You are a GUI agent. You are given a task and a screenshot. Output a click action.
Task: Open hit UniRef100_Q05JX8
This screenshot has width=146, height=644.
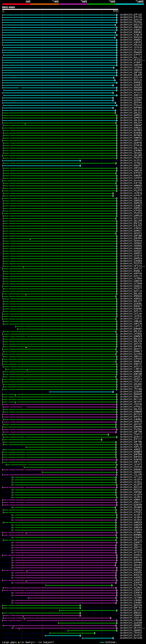pyautogui.click(x=131, y=20)
